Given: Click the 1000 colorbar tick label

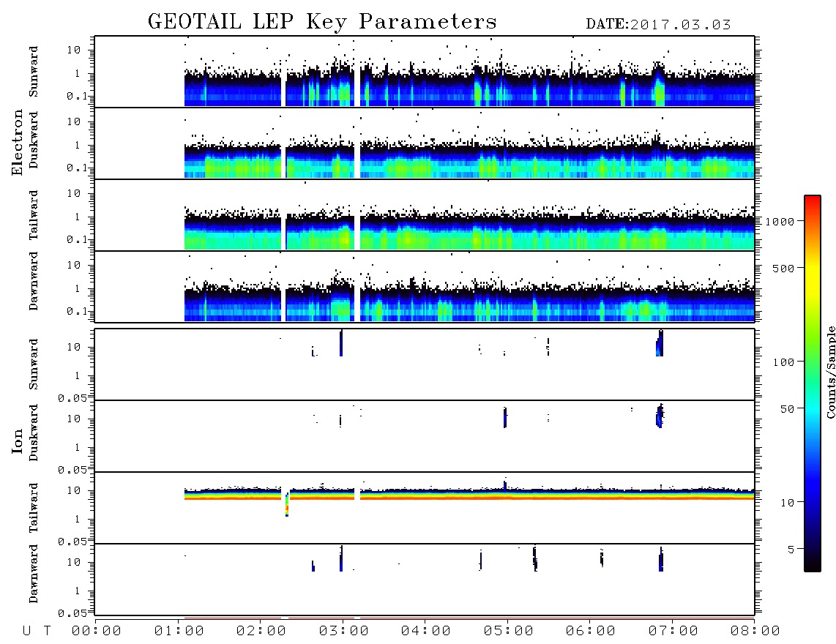Looking at the screenshot, I should (780, 222).
